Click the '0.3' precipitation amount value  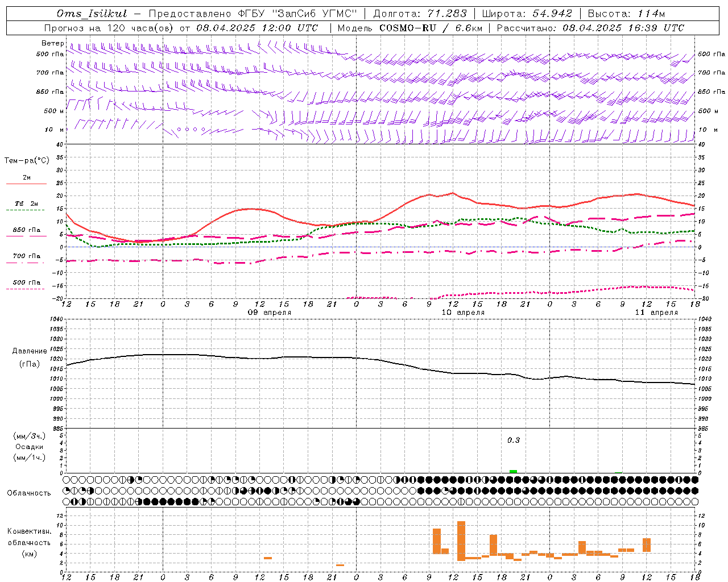tap(514, 440)
